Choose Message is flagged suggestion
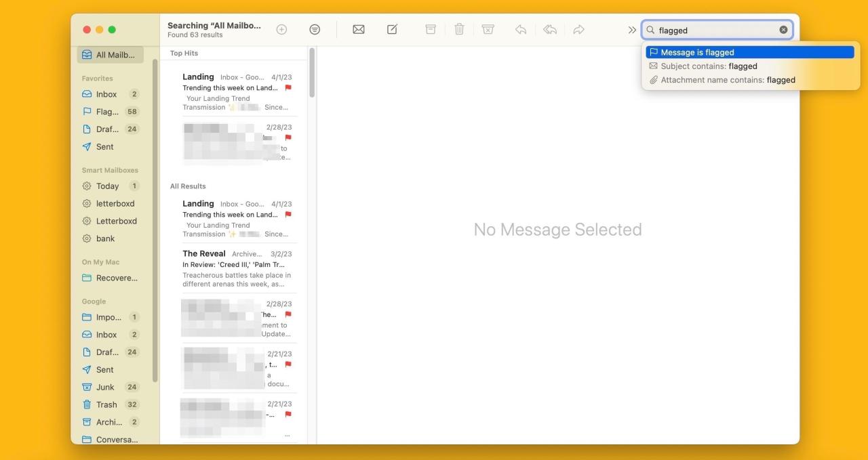Viewport: 868px width, 460px height. click(750, 52)
